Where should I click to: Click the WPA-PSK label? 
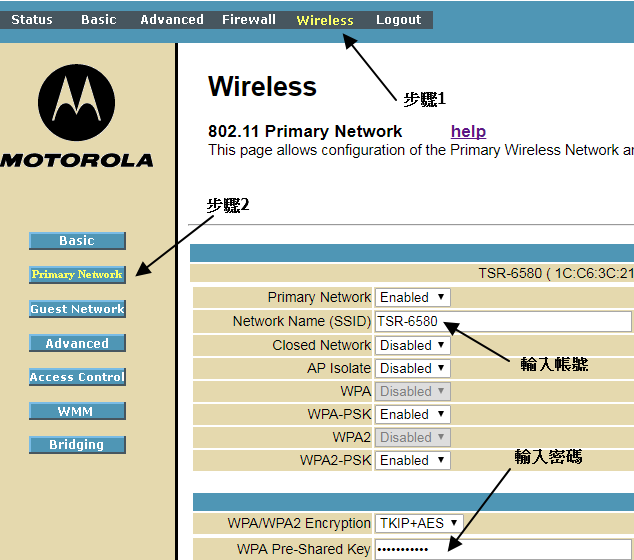click(339, 414)
